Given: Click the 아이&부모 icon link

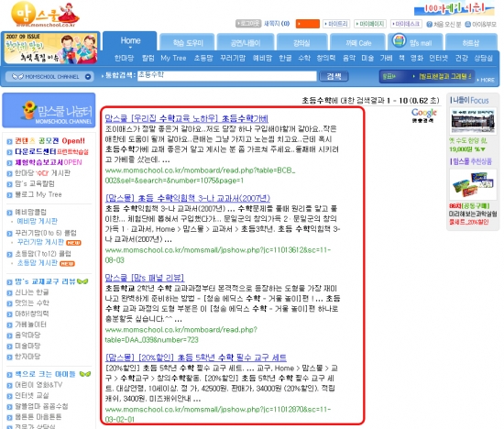Looking at the screenshot, I should point(481,24).
